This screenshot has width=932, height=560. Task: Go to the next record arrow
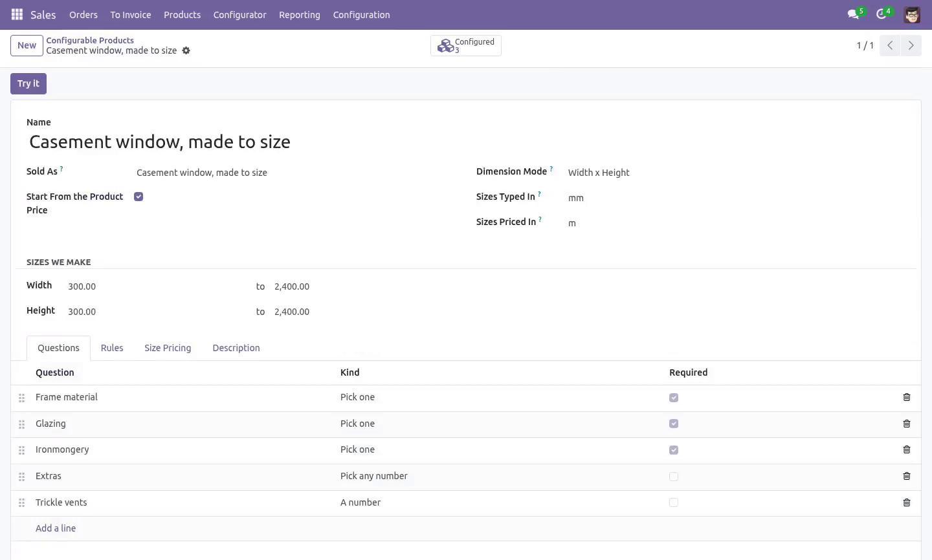pos(911,45)
